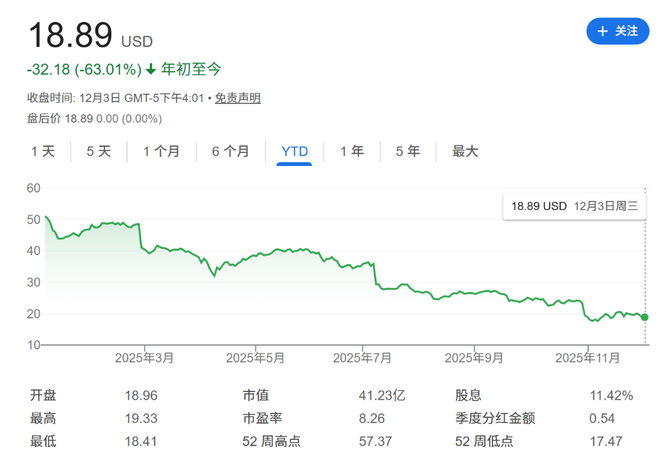Select the 最大 range tab
The image size is (660, 465).
(x=465, y=152)
